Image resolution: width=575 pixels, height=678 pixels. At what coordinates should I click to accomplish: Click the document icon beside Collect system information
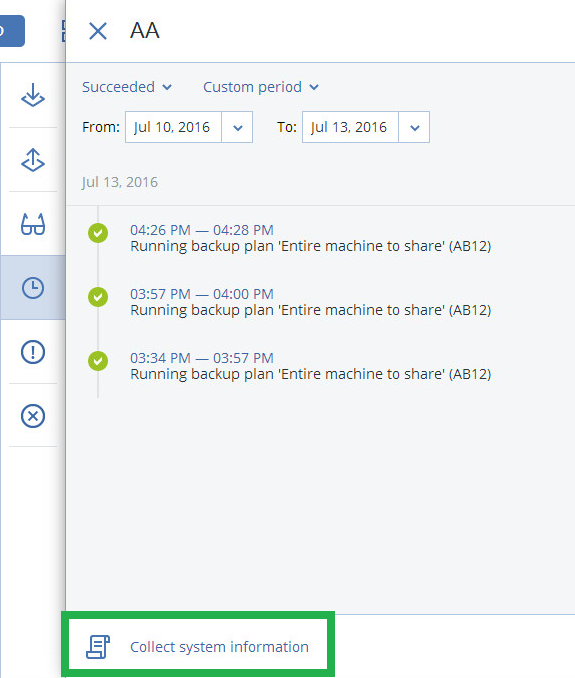coord(98,647)
